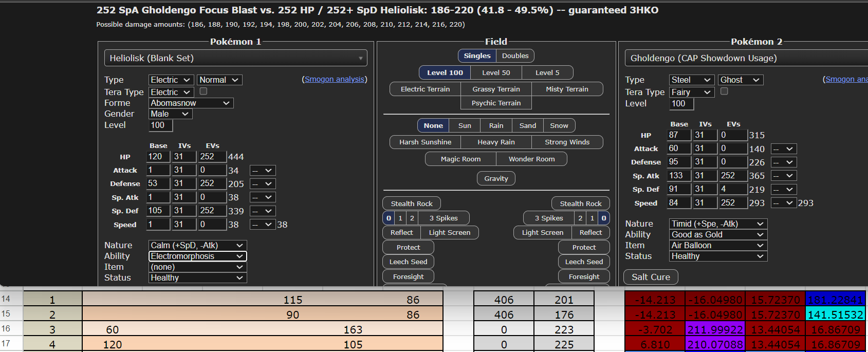Image resolution: width=868 pixels, height=352 pixels.
Task: Select 3 Spikes, the one above Salt Cure
Action: click(x=549, y=218)
